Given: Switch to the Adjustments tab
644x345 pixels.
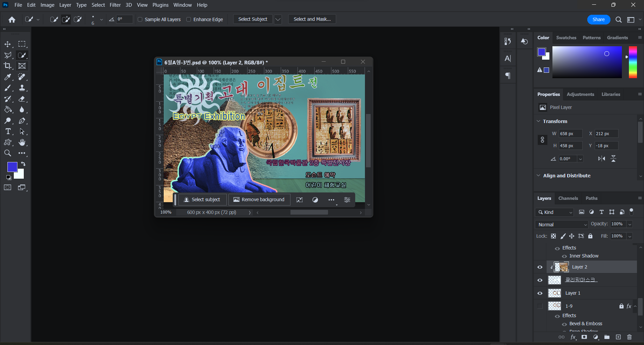Looking at the screenshot, I should pos(580,94).
